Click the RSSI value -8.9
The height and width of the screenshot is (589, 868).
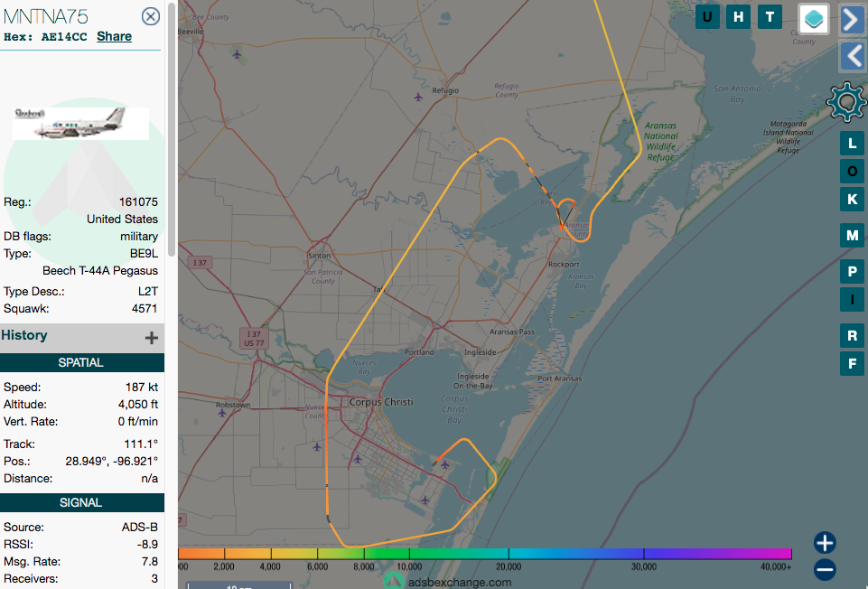(147, 544)
